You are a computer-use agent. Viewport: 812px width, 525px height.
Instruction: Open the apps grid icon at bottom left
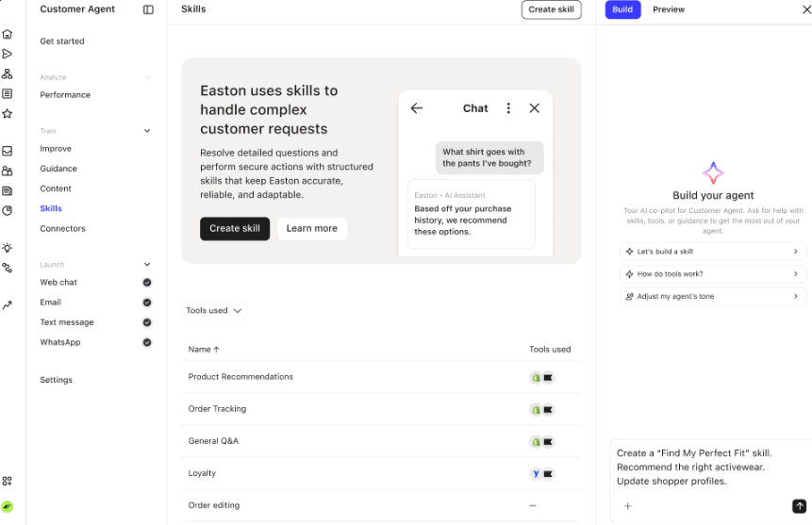[x=8, y=481]
